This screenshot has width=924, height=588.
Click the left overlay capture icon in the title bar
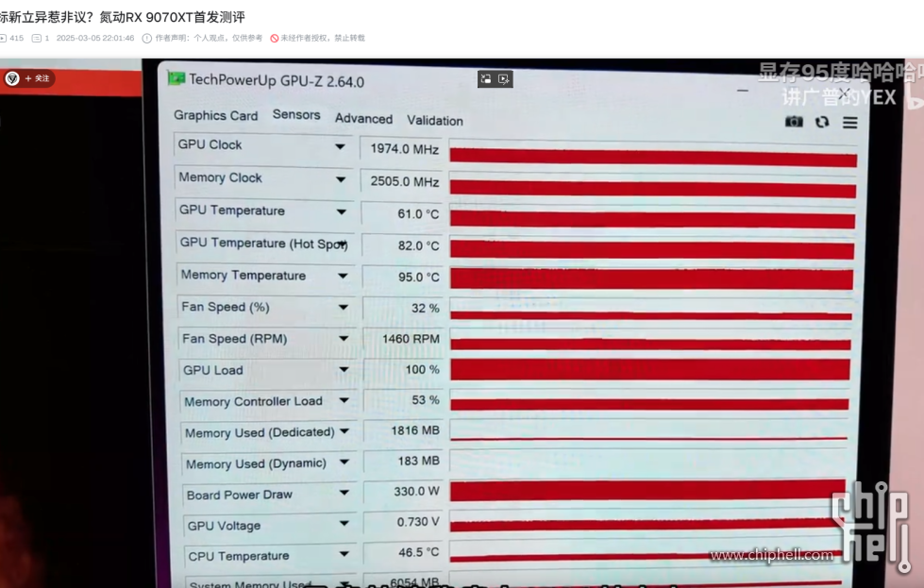(x=485, y=79)
